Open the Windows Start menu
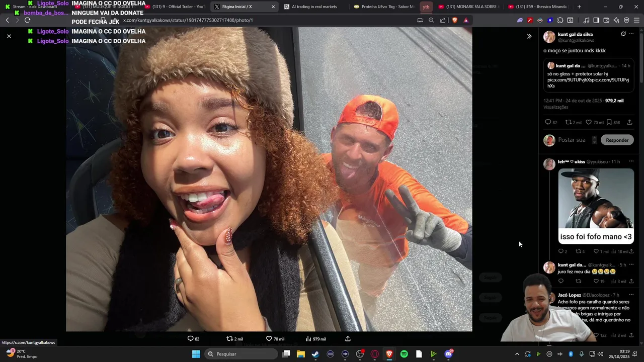Viewport: 644px width, 362px height. coord(196,354)
